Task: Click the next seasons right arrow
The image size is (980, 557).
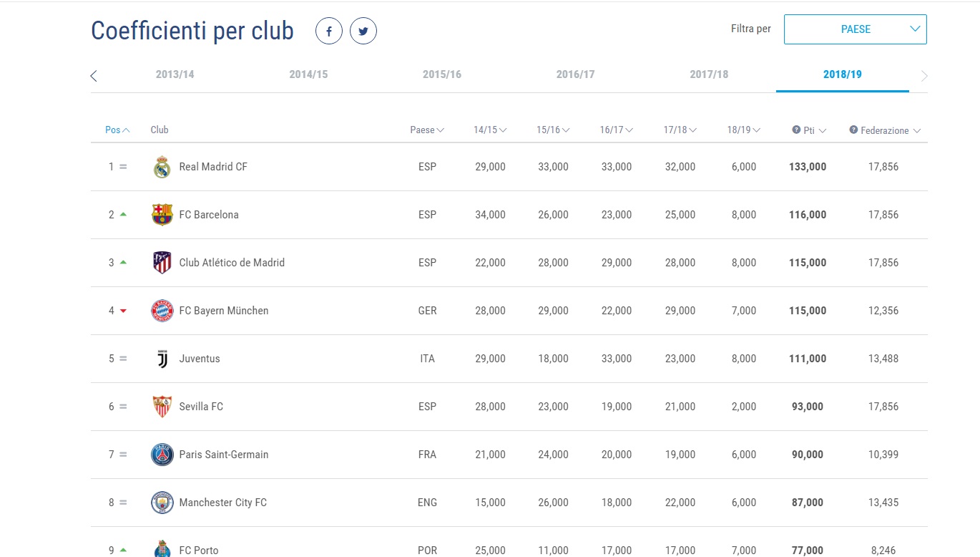Action: coord(924,76)
